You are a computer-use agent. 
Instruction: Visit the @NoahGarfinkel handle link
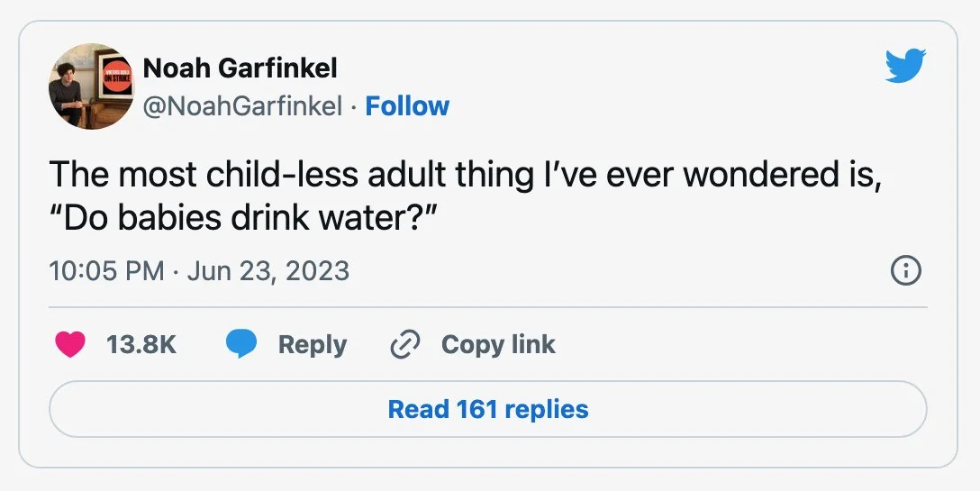243,106
